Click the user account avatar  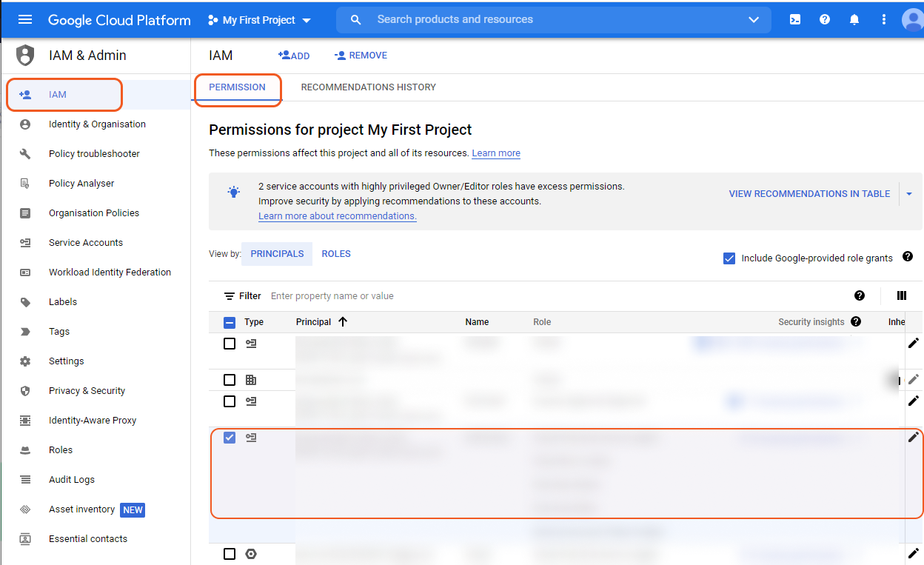912,20
